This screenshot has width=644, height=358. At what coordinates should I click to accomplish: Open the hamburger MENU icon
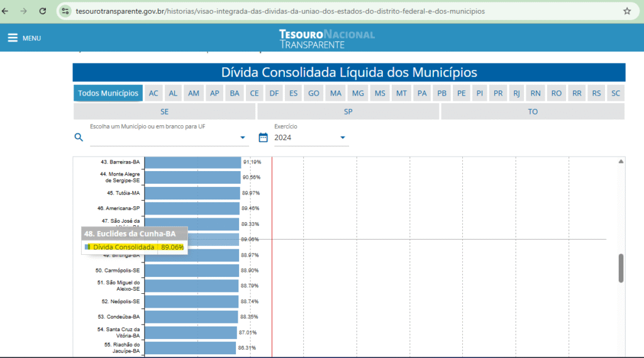pos(13,38)
